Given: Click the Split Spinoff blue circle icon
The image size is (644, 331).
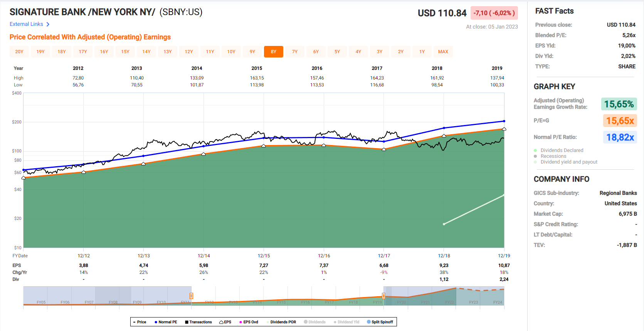Looking at the screenshot, I should coord(369,322).
